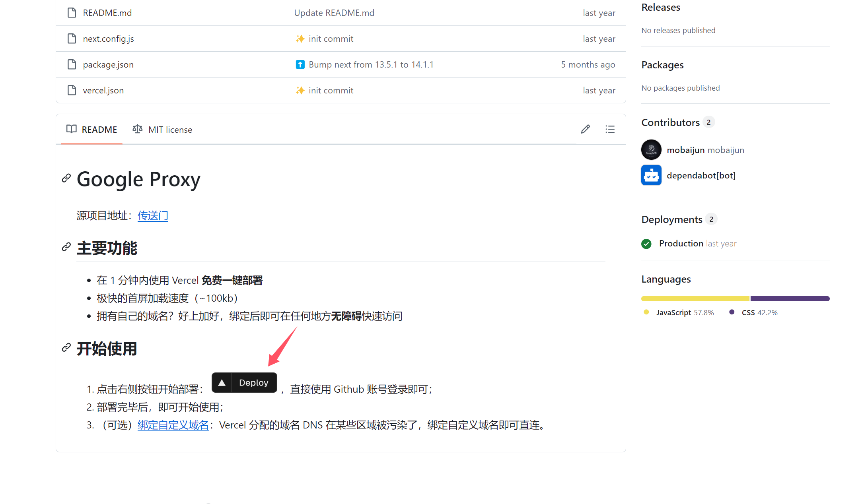
Task: Edit README with the pencil icon
Action: coord(585,129)
